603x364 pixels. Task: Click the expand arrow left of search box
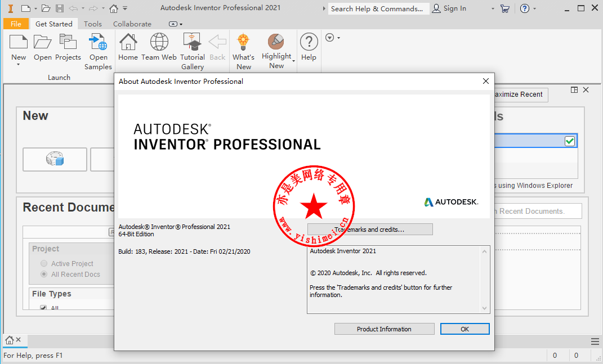tap(324, 8)
